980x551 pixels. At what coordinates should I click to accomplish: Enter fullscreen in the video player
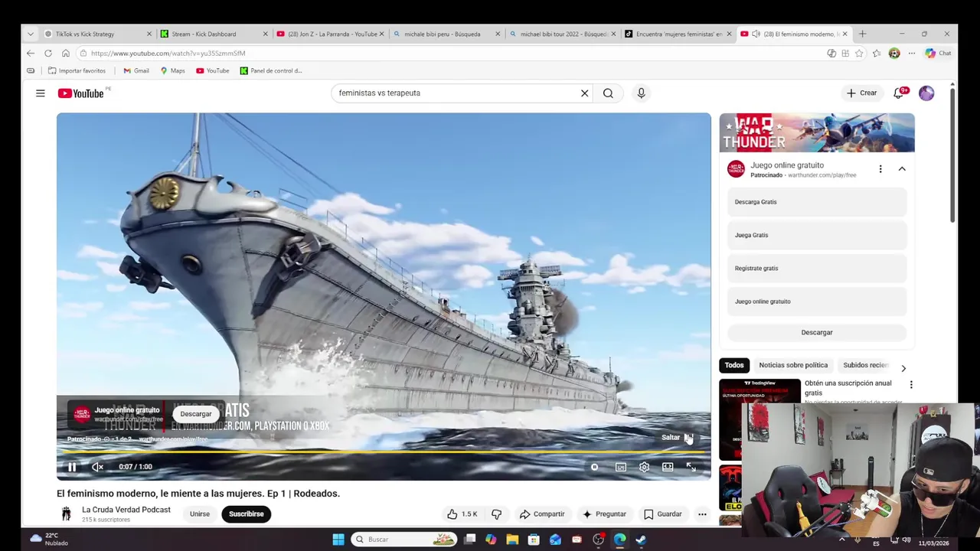click(x=691, y=467)
